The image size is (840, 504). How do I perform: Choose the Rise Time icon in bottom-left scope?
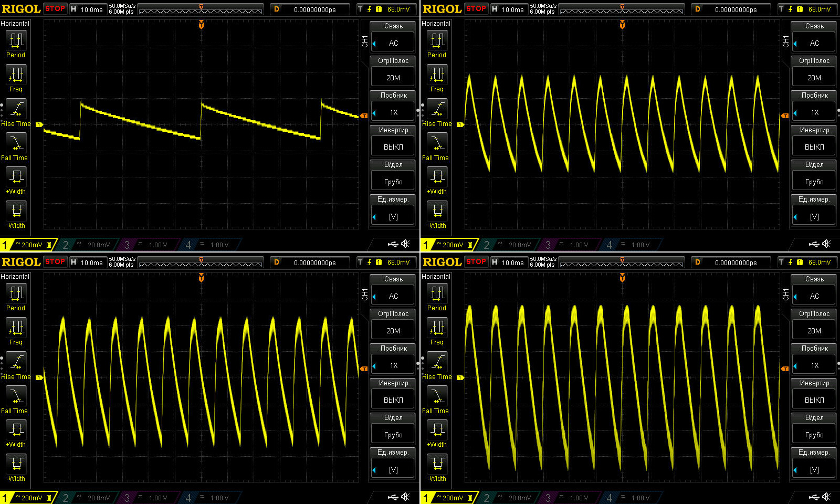pyautogui.click(x=16, y=362)
